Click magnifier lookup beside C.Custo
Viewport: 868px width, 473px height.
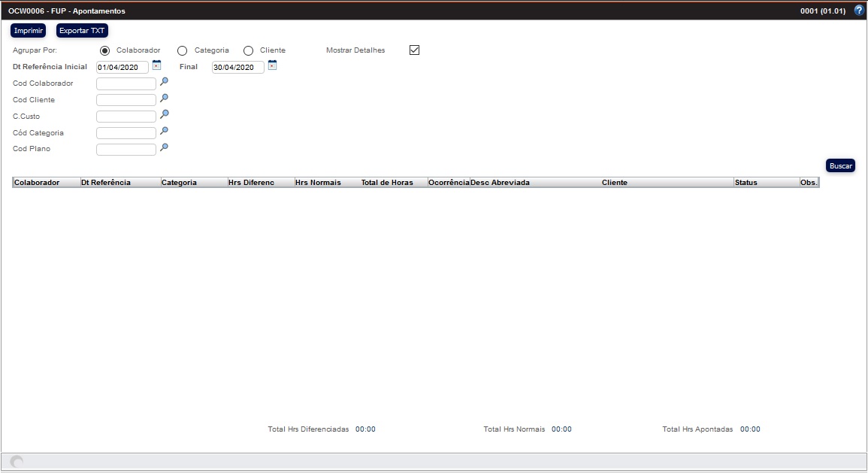click(164, 115)
